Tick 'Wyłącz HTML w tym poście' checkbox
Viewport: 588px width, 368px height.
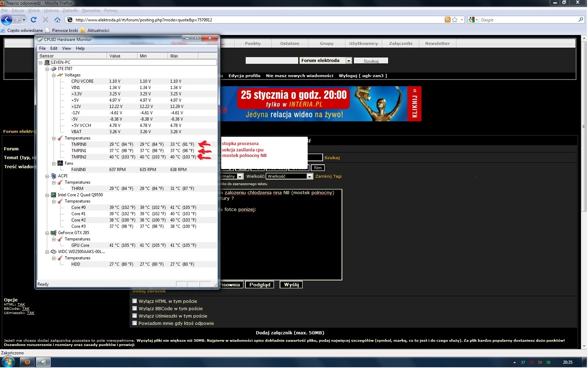click(134, 301)
